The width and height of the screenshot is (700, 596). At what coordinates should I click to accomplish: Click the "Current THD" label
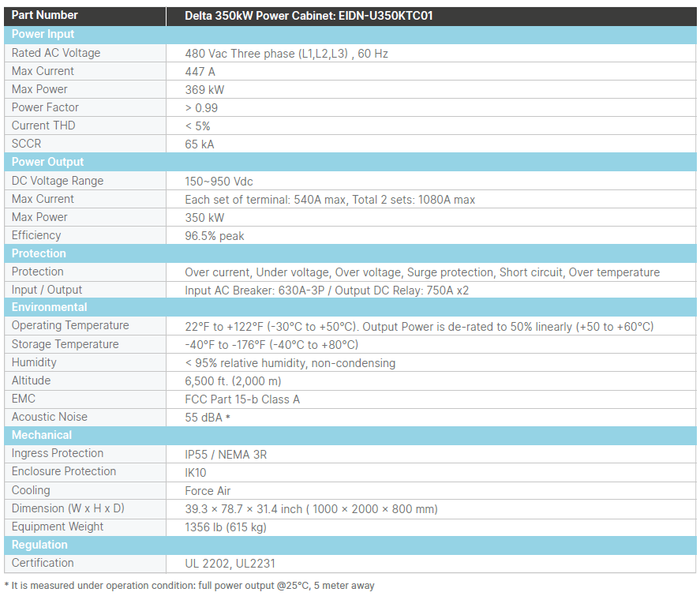pyautogui.click(x=43, y=126)
